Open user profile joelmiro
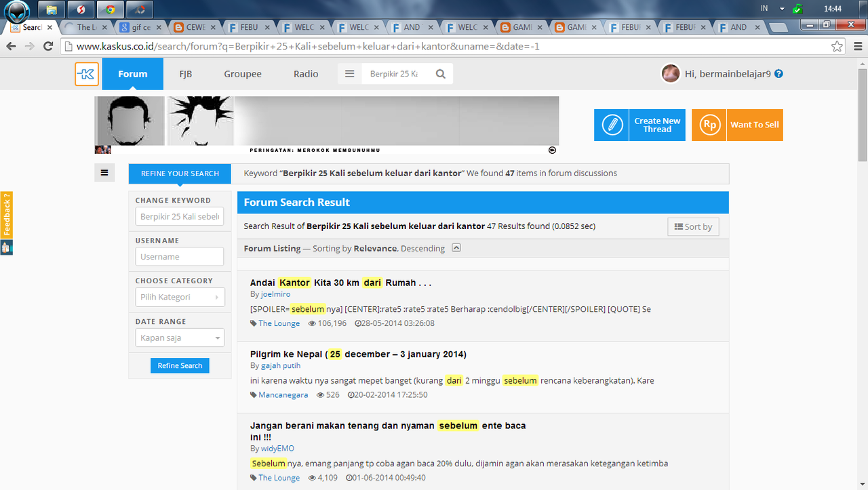Viewport: 868px width, 490px height. [275, 294]
